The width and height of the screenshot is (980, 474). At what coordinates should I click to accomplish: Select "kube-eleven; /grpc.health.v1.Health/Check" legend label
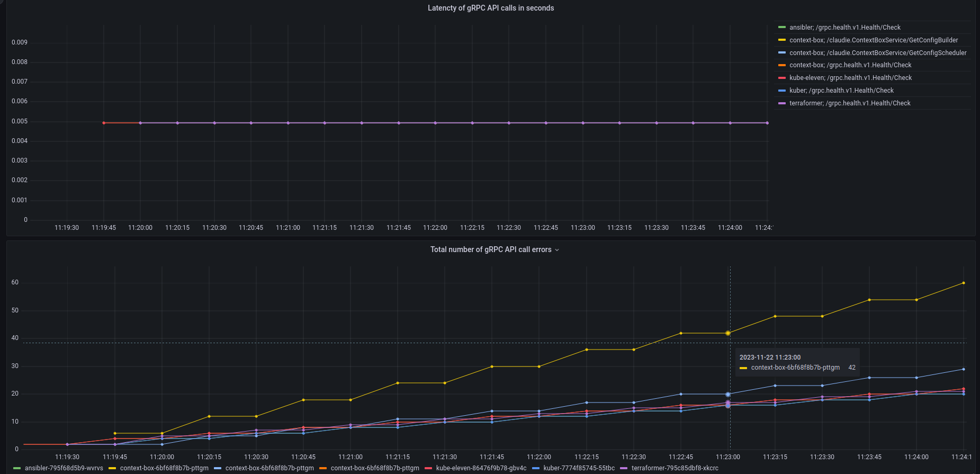click(x=851, y=78)
